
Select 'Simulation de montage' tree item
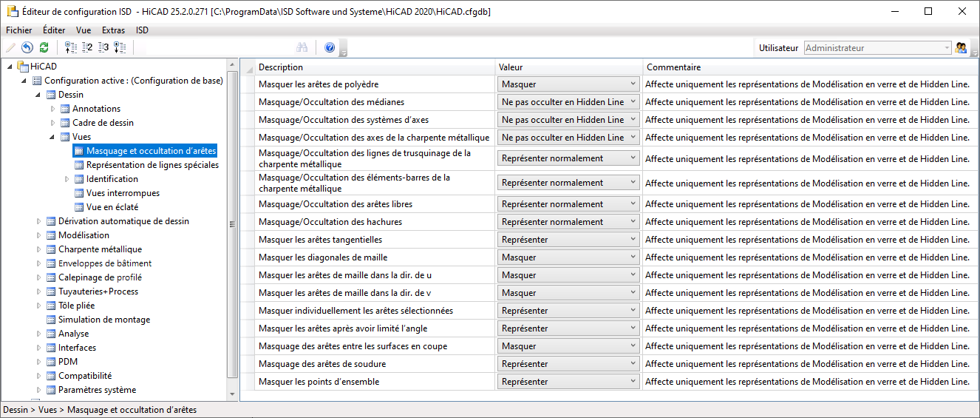(x=104, y=320)
